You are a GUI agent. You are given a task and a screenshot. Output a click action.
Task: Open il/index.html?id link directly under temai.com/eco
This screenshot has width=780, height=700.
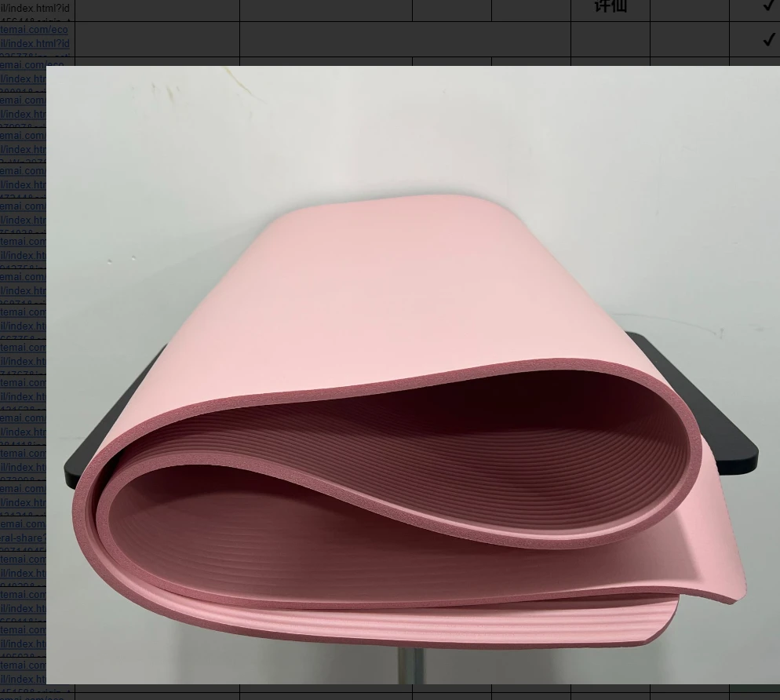pos(35,43)
